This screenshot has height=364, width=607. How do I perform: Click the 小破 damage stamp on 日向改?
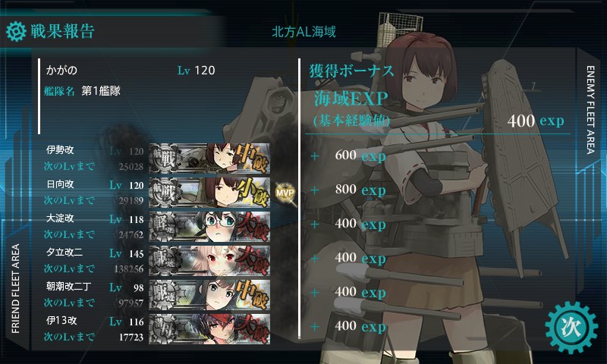[252, 193]
